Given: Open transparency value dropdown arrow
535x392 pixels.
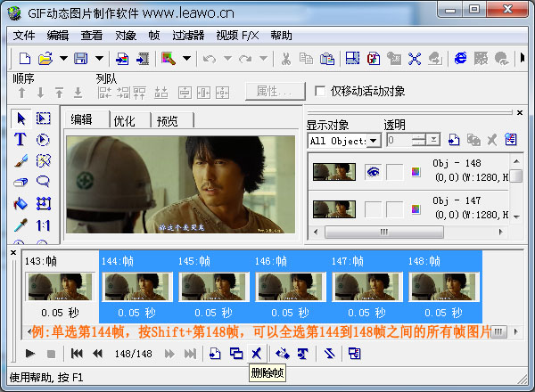Looking at the screenshot, I should point(434,140).
